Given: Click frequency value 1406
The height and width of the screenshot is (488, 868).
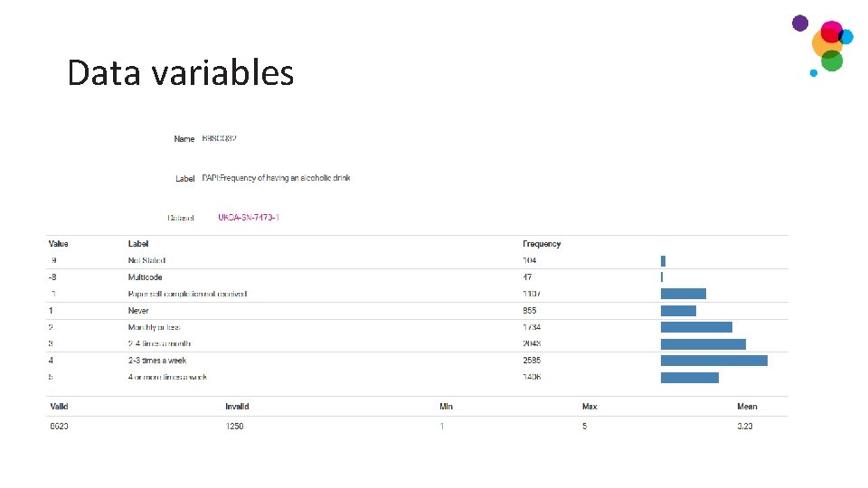Looking at the screenshot, I should [532, 377].
